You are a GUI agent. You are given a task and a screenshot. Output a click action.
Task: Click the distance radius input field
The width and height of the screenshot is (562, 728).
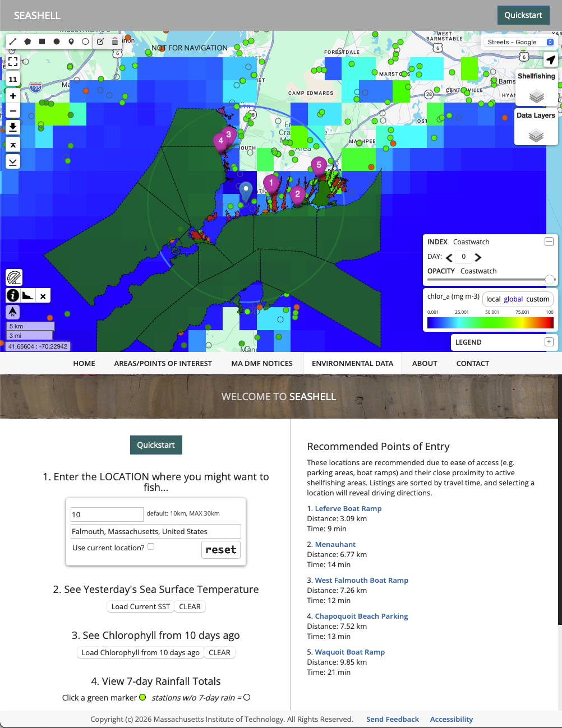(107, 514)
